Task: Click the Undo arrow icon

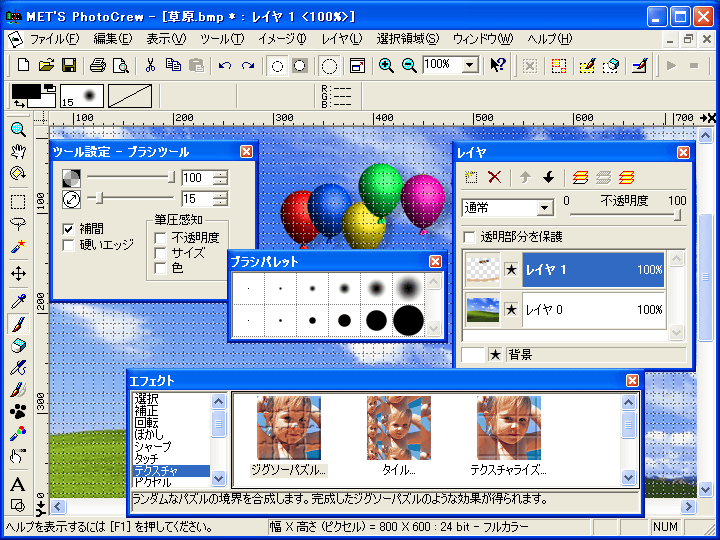Action: tap(225, 66)
